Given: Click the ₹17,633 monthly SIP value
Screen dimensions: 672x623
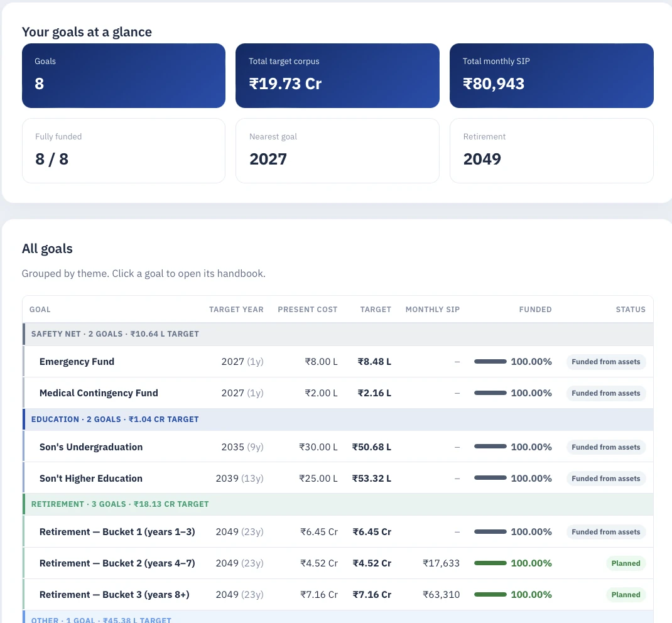Looking at the screenshot, I should pyautogui.click(x=441, y=563).
